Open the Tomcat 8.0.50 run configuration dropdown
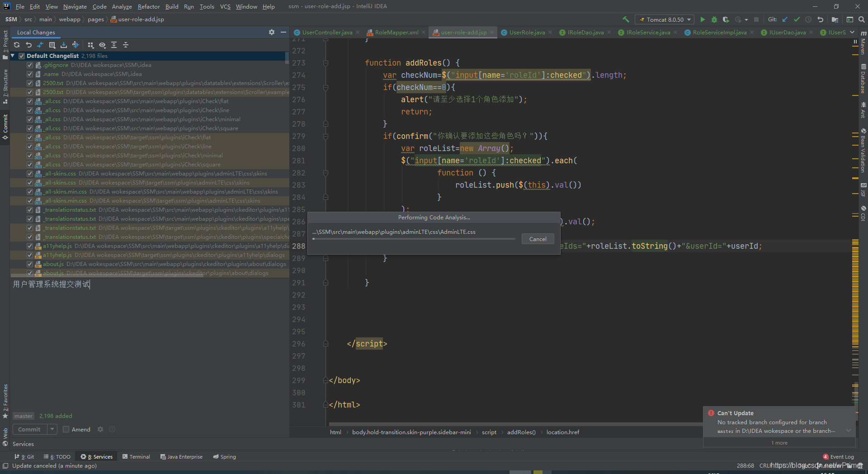868x474 pixels. pos(665,19)
